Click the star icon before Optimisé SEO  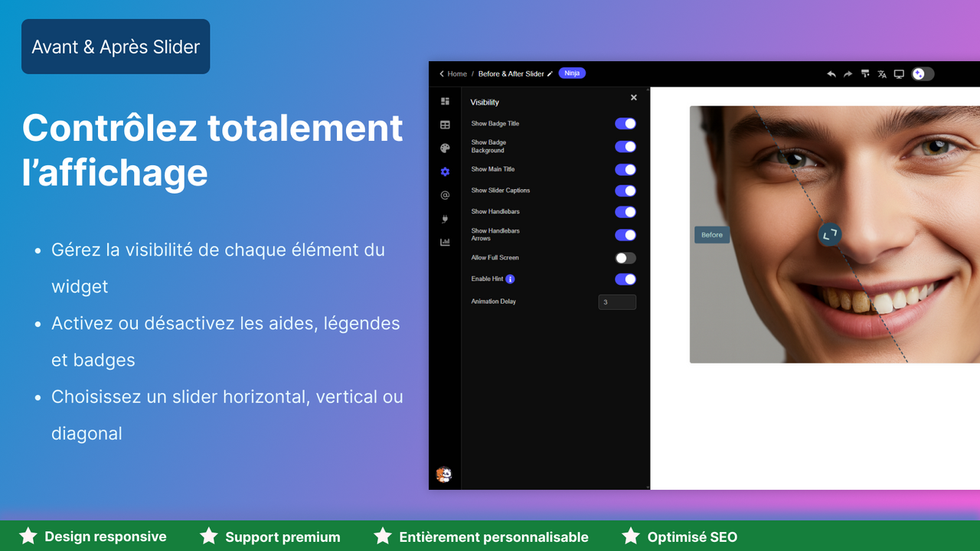click(x=631, y=536)
